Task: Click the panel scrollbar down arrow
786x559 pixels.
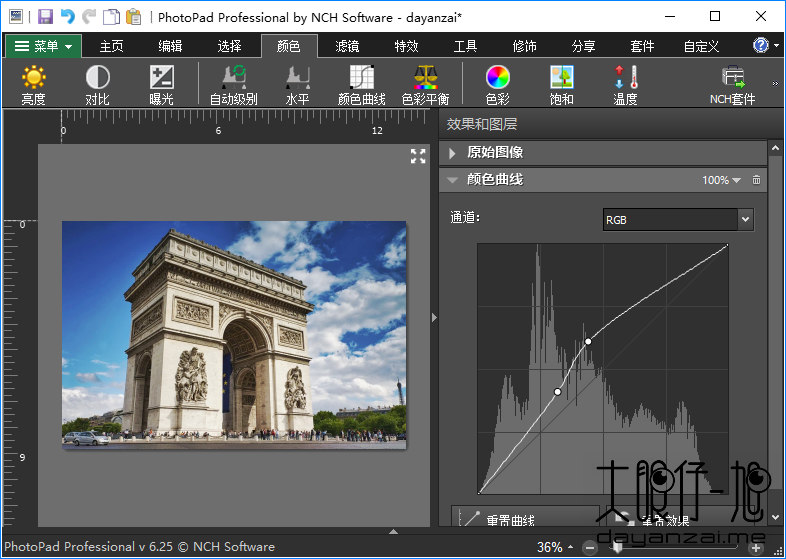Action: [x=775, y=517]
